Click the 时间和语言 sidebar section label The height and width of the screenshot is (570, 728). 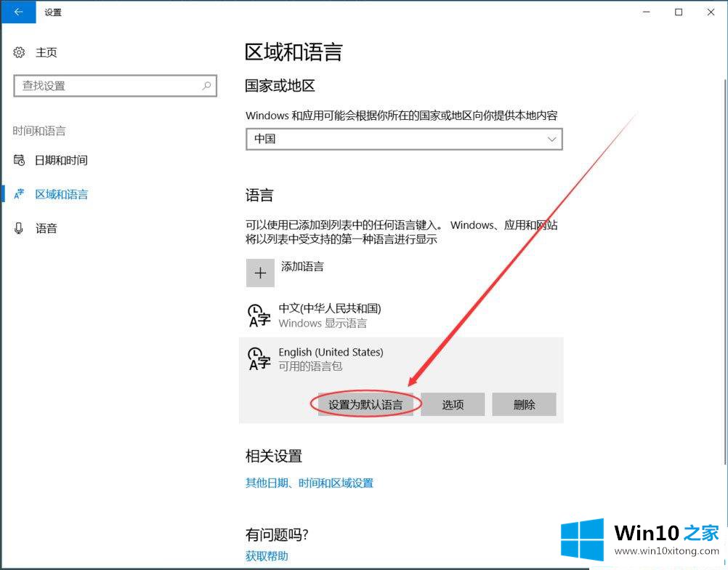[x=39, y=131]
